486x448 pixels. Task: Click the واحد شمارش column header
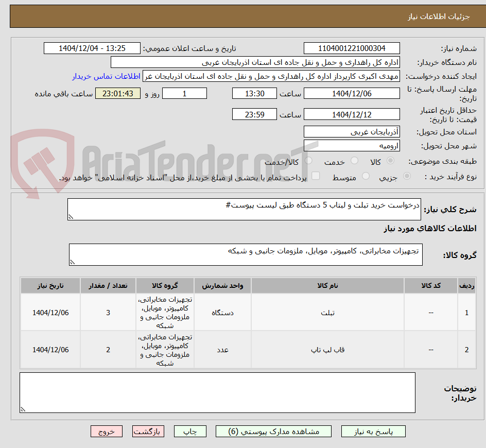222,286
